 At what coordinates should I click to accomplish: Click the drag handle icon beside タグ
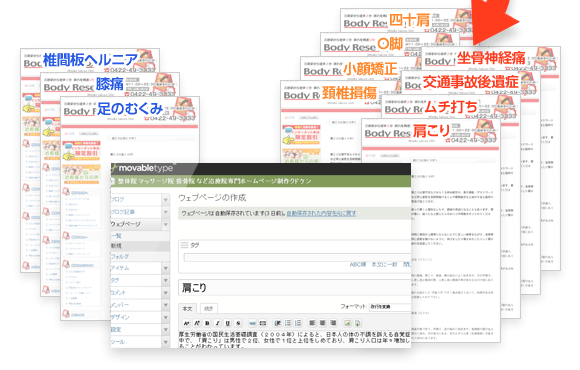pyautogui.click(x=184, y=245)
